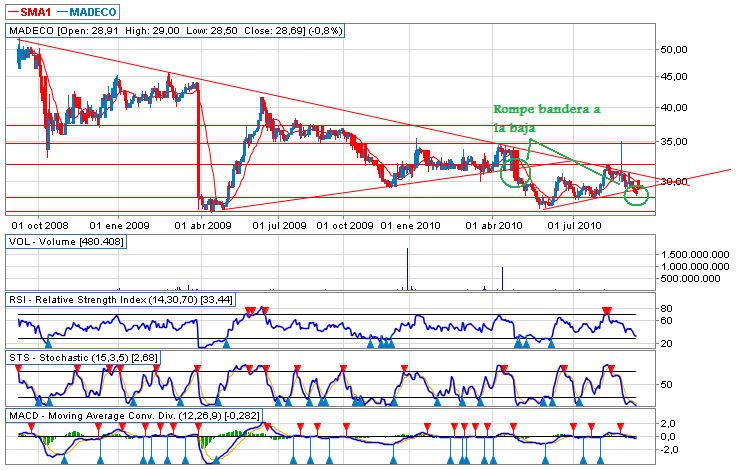Click the 45,00 price axis label
The image size is (745, 470).
(674, 77)
